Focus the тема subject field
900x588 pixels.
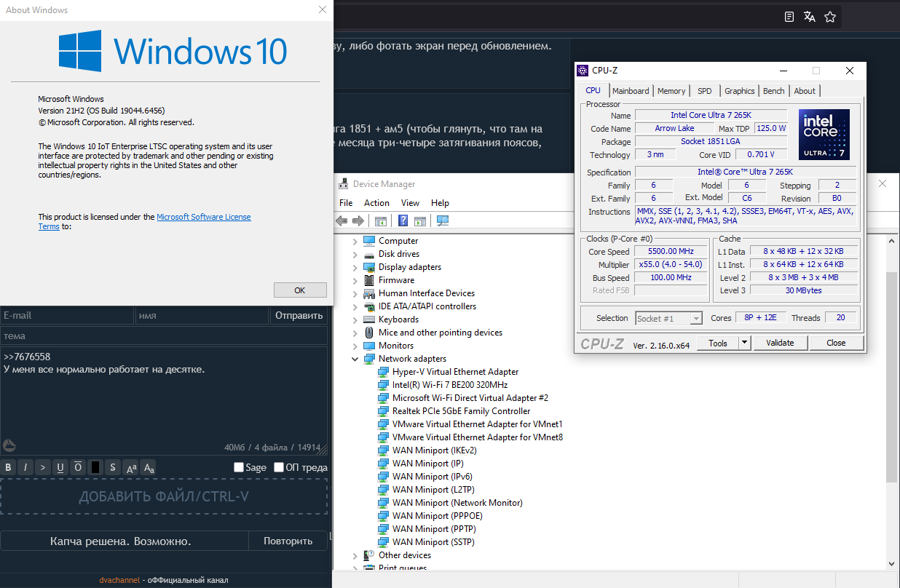click(x=164, y=335)
